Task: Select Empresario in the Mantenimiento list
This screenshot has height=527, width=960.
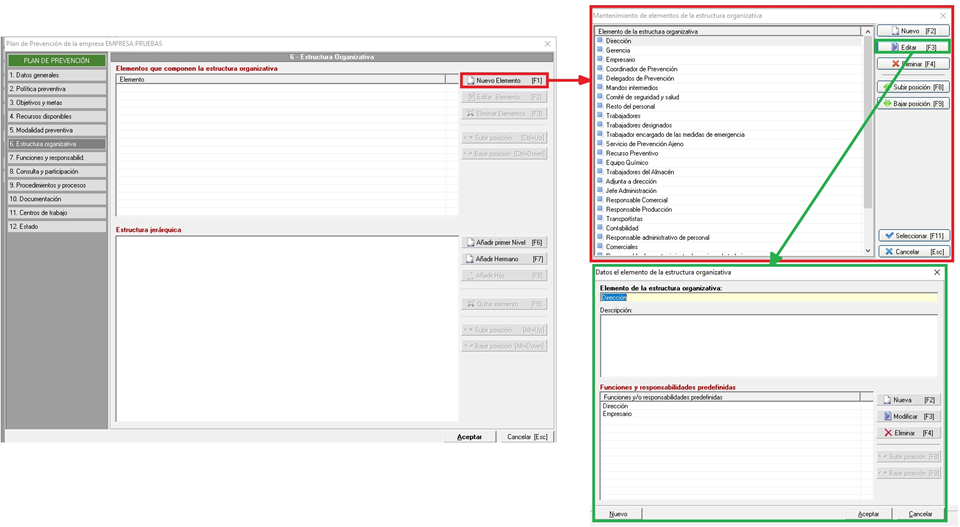Action: pyautogui.click(x=729, y=60)
